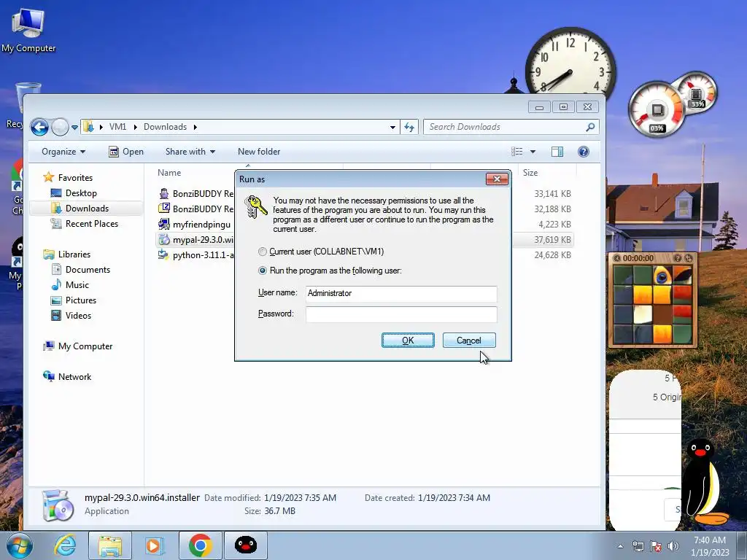Select the second BonziBUDDY file, 32,188 KB
Viewport: 747px width, 560px height.
click(x=203, y=209)
